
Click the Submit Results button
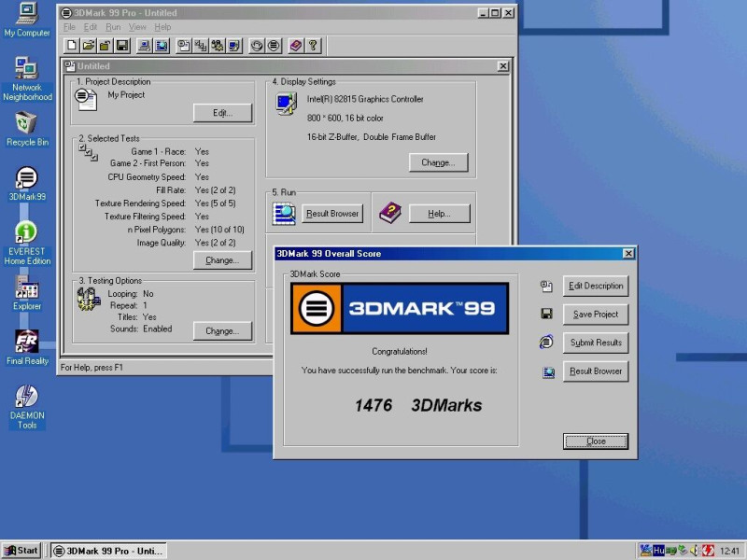pos(596,343)
